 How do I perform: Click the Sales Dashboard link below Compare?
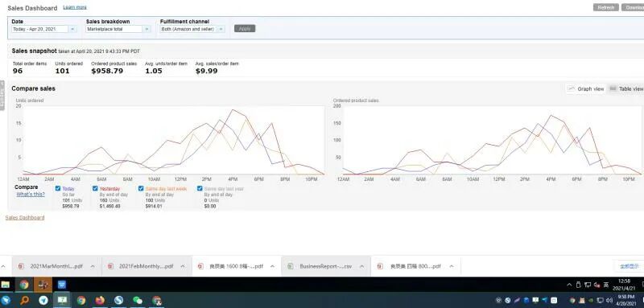[x=25, y=217]
